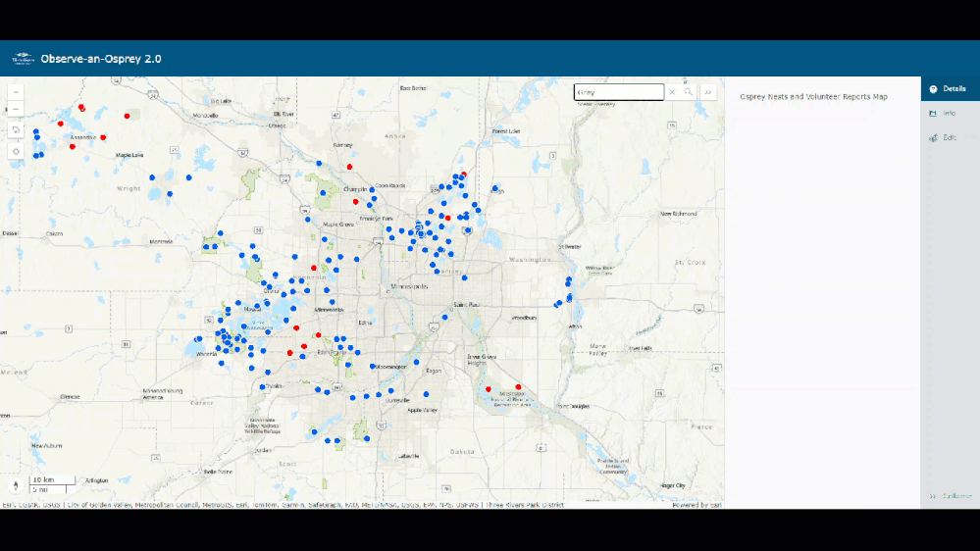Open the Details tab
Viewport: 980px width, 551px height.
(950, 88)
